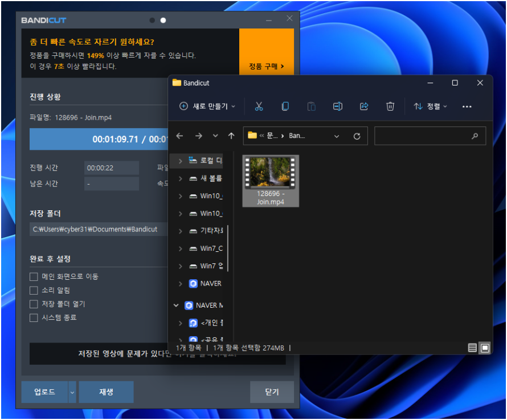This screenshot has height=420, width=507.
Task: Click the 저장된 영상에 문제가 있다면 banner link
Action: [x=99, y=354]
